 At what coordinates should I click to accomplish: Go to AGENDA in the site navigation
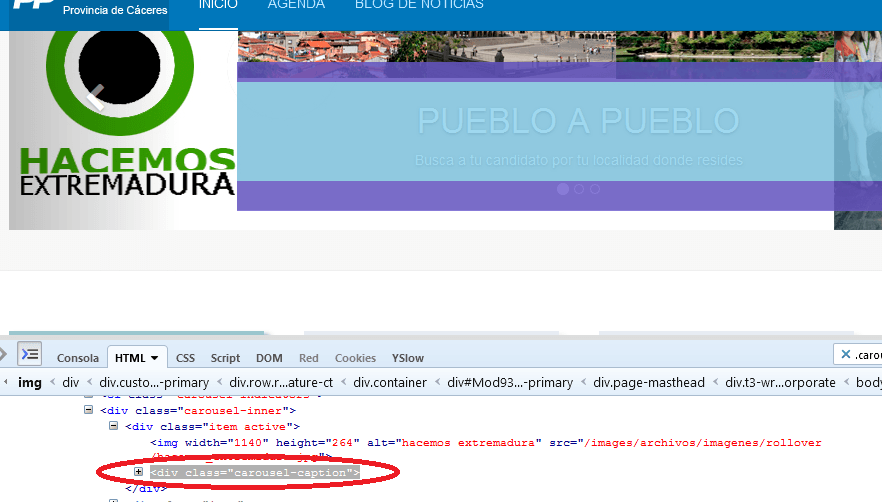pyautogui.click(x=296, y=5)
